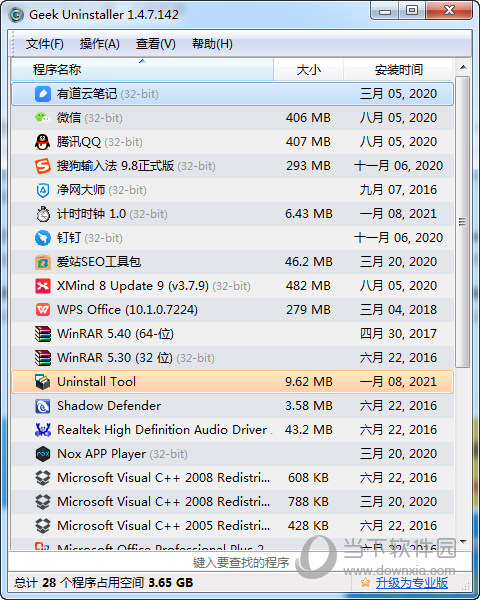Click the Nox APP Player icon

[42, 454]
